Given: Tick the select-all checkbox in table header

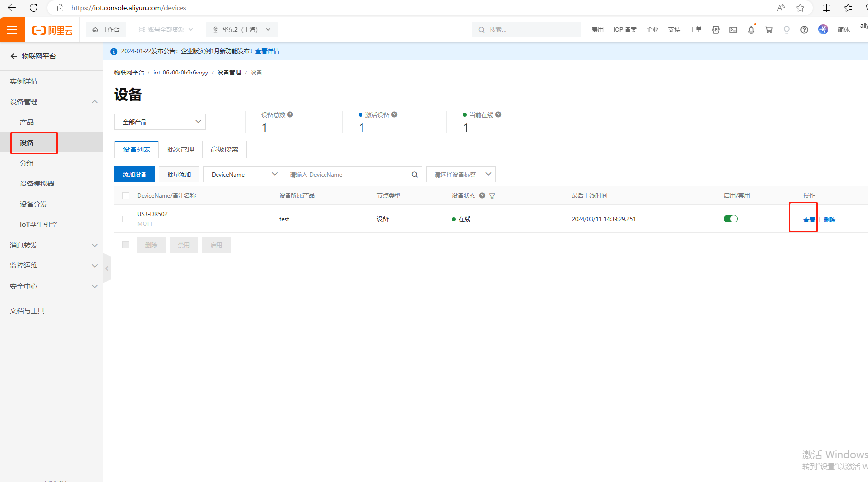Looking at the screenshot, I should coord(126,196).
